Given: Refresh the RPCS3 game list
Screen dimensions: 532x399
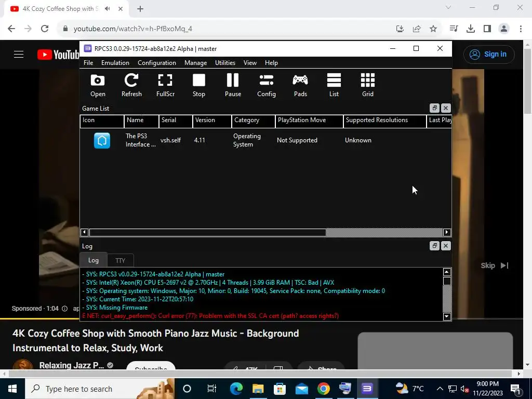Looking at the screenshot, I should pyautogui.click(x=131, y=86).
